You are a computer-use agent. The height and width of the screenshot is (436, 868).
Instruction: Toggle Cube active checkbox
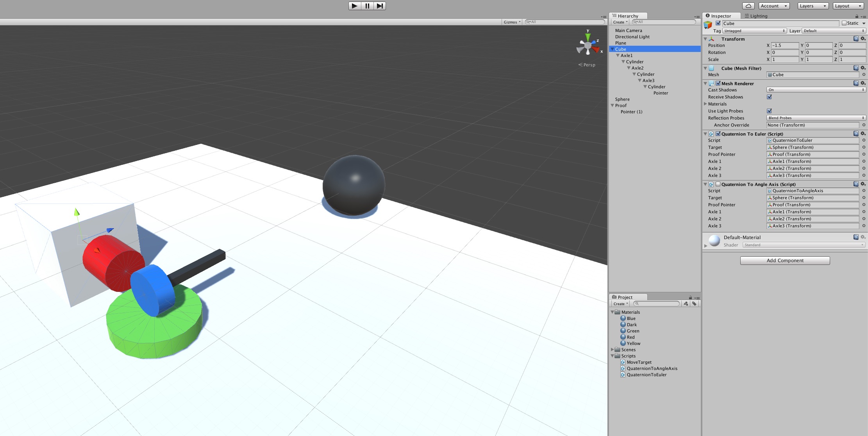718,23
